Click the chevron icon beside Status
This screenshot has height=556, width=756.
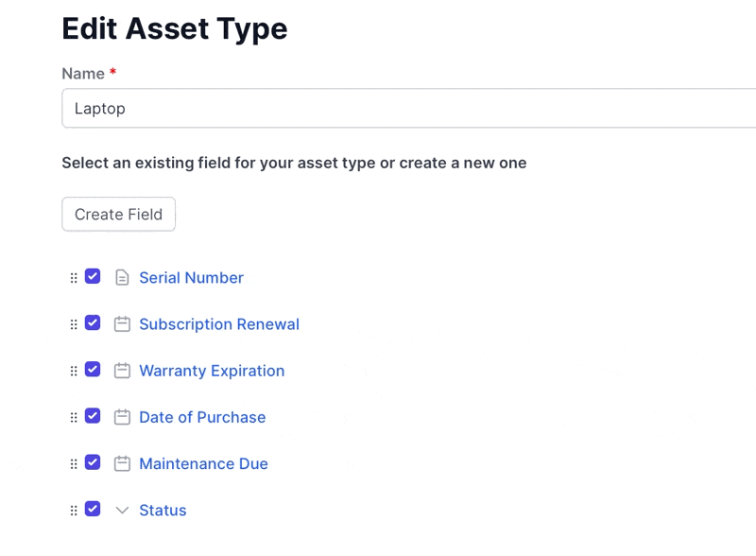pyautogui.click(x=123, y=511)
